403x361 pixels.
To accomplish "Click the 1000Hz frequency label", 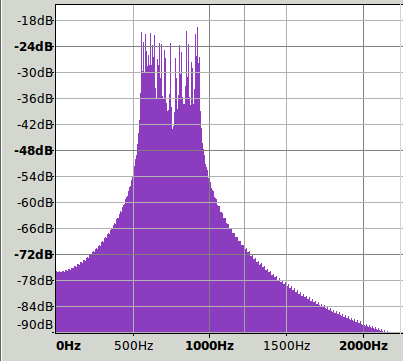I will point(209,346).
